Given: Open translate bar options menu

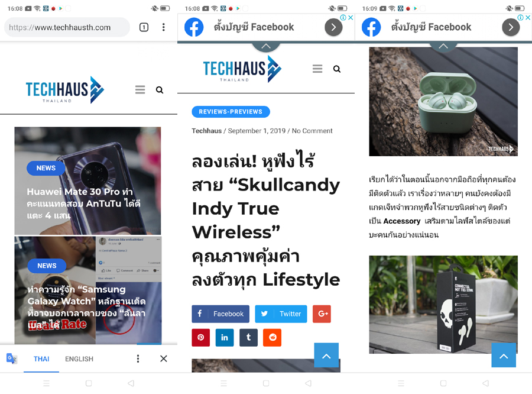Looking at the screenshot, I should (x=138, y=359).
